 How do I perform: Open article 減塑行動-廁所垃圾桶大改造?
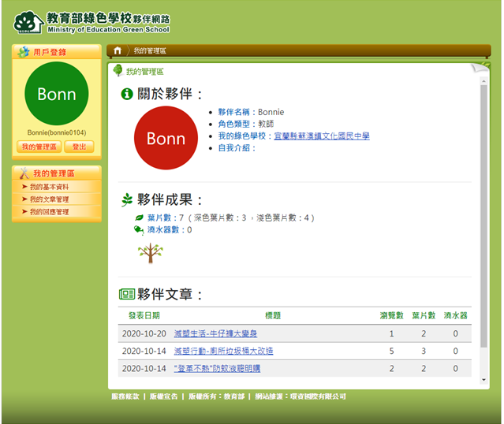click(x=223, y=351)
